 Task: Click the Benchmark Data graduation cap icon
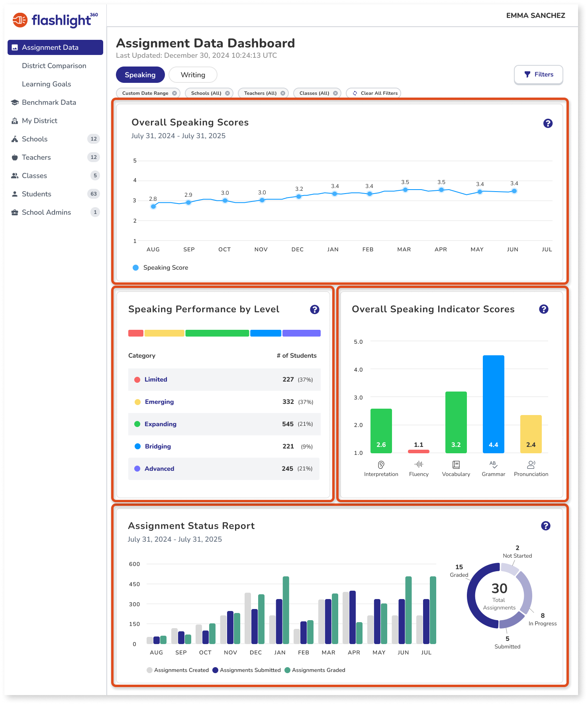coord(15,102)
